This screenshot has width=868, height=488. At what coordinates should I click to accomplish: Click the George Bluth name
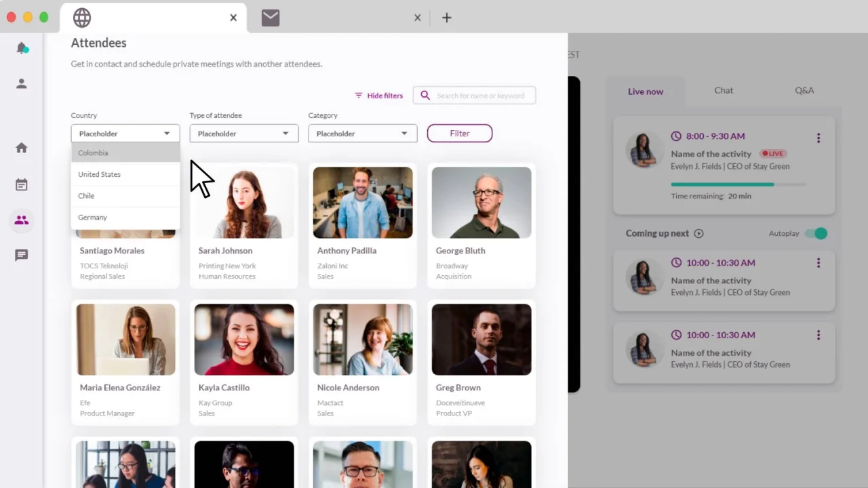(460, 251)
